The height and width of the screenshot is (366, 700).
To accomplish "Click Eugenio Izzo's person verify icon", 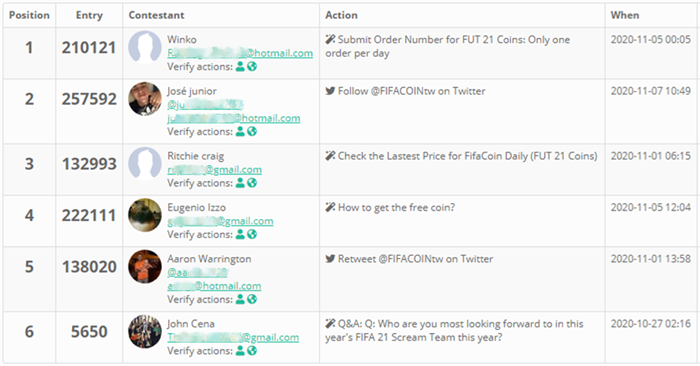I will (x=240, y=234).
